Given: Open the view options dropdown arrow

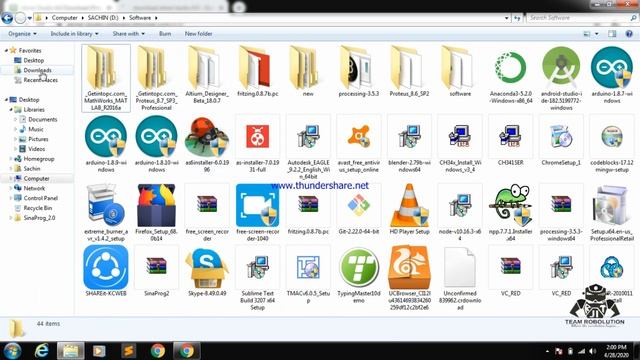Looking at the screenshot, I should point(597,34).
